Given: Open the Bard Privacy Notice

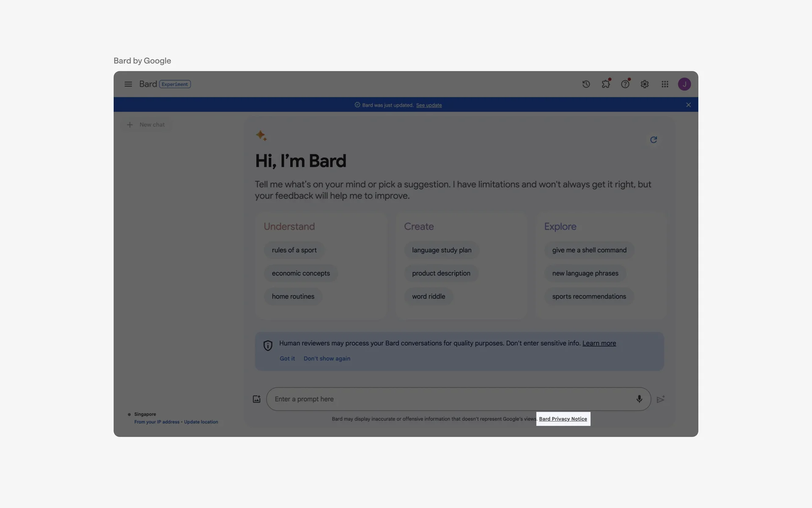Looking at the screenshot, I should 562,419.
